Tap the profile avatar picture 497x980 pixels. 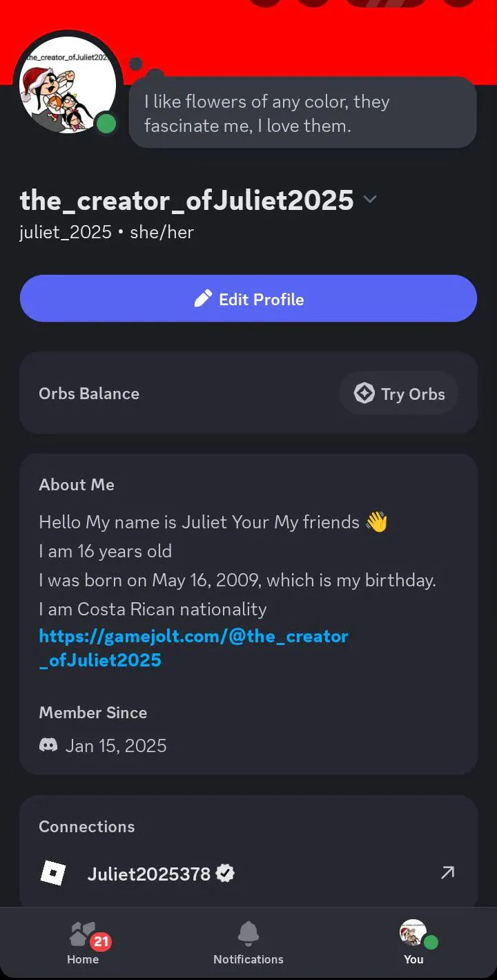coord(67,85)
